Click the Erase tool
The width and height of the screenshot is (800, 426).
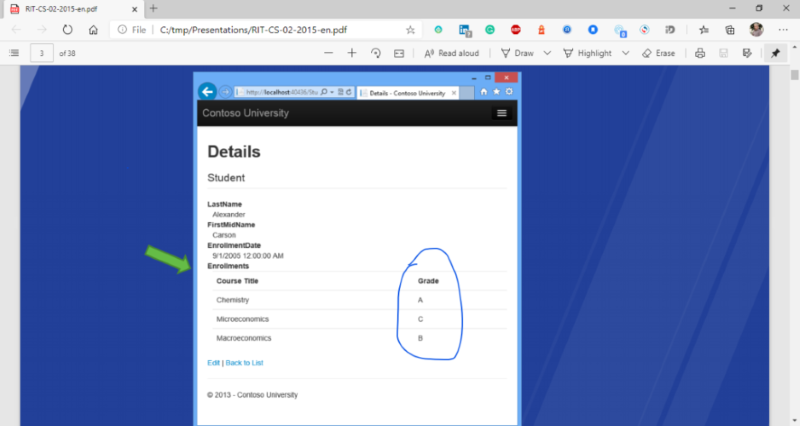point(660,53)
